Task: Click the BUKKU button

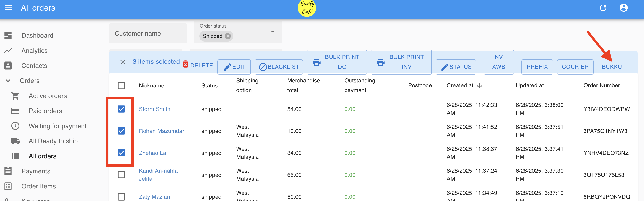Action: point(612,67)
